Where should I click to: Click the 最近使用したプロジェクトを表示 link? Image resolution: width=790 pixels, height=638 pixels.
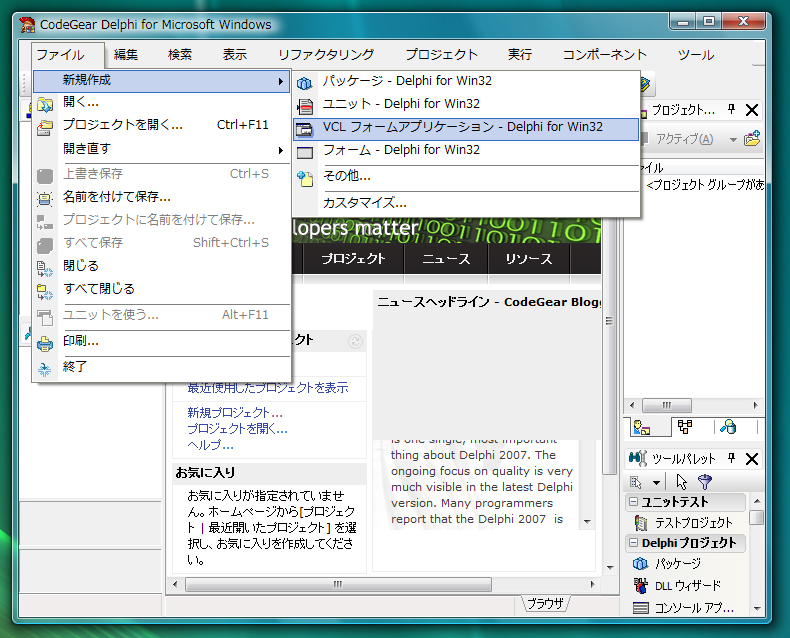point(268,387)
